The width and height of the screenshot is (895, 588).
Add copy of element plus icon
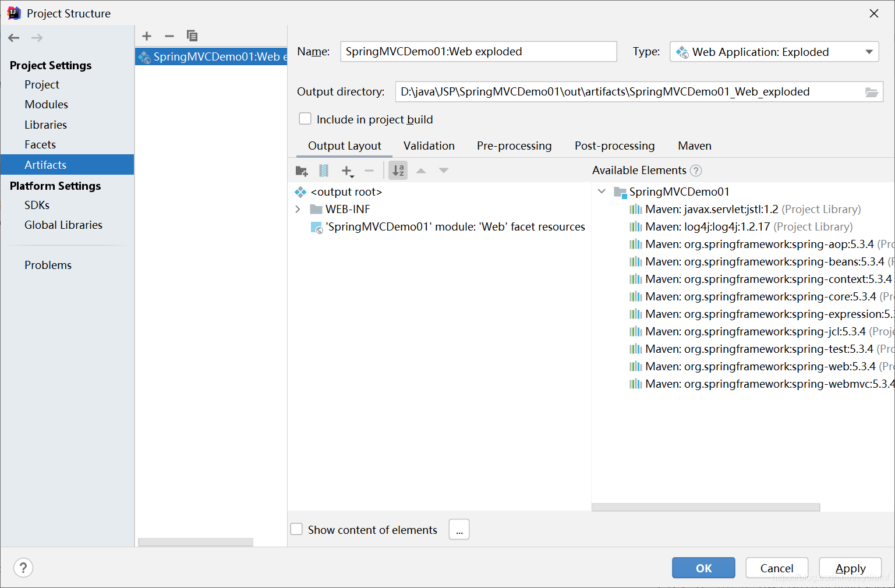347,171
